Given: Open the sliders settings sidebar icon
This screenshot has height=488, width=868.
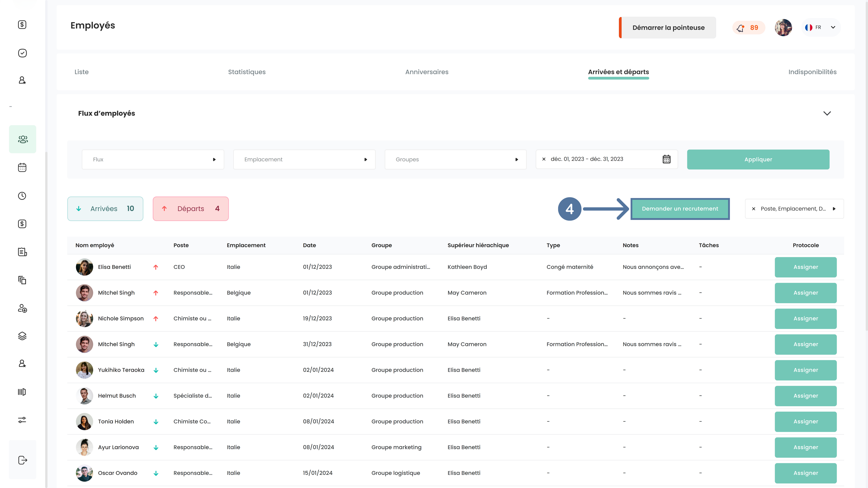Looking at the screenshot, I should click(x=22, y=420).
